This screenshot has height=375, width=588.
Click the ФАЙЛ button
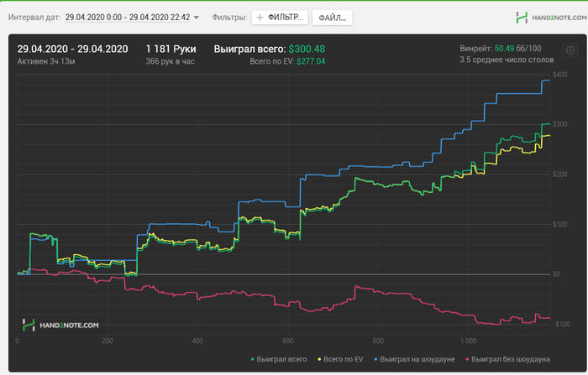pyautogui.click(x=333, y=18)
